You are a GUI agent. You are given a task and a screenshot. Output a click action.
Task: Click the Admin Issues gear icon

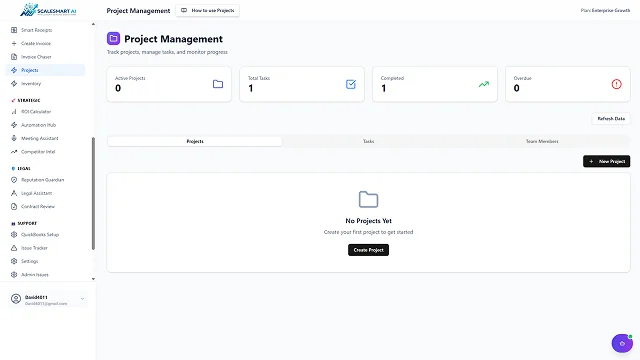pos(14,275)
